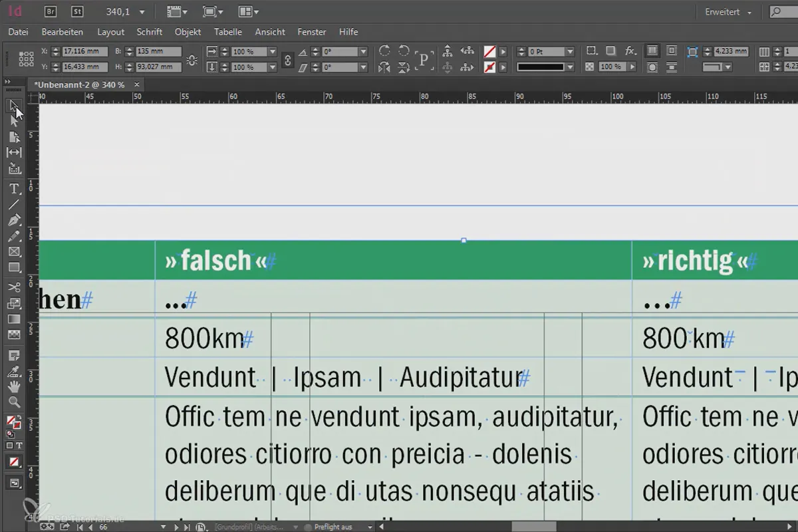Screen dimensions: 798x532
Task: Select the Zoom tool
Action: point(14,402)
